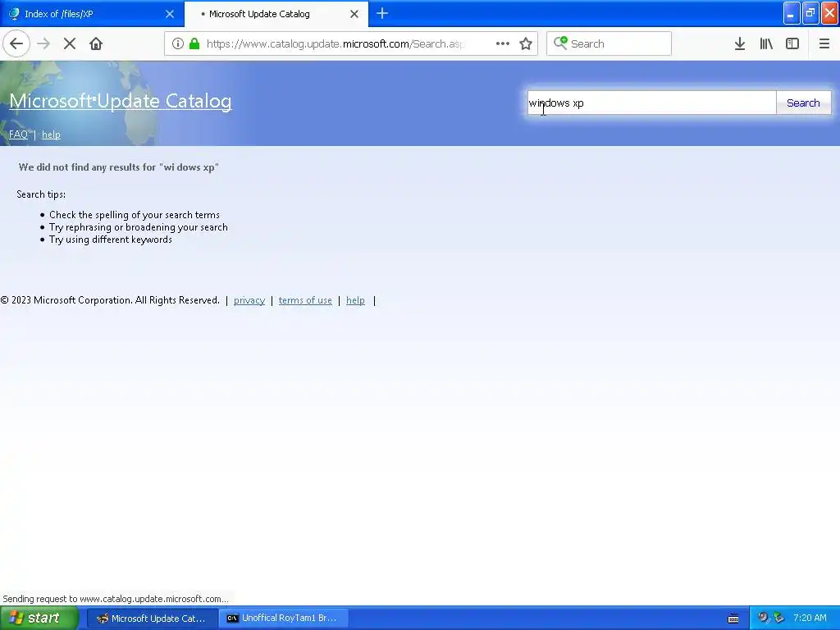
Task: Open the Windows start menu
Action: 39,618
